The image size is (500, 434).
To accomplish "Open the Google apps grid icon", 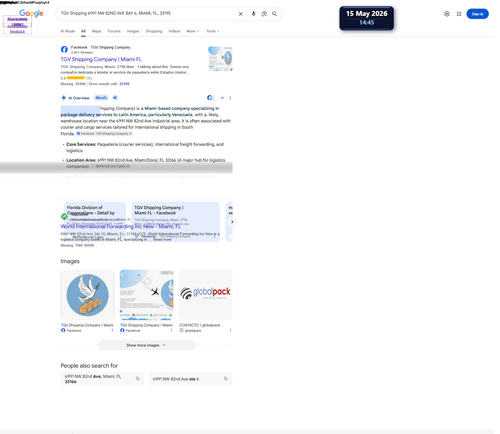I will 459,14.
